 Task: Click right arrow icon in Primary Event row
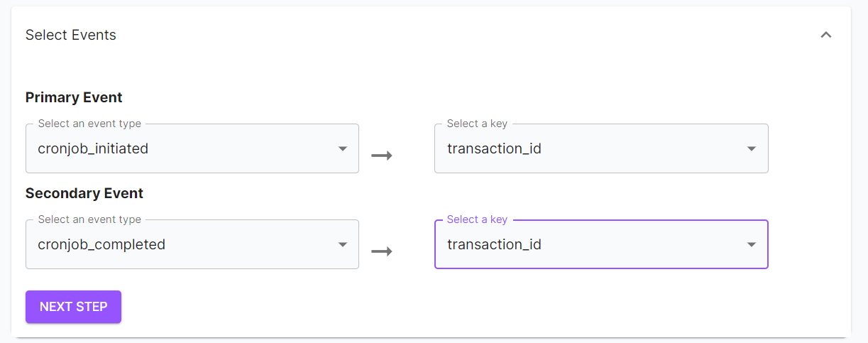pyautogui.click(x=382, y=156)
